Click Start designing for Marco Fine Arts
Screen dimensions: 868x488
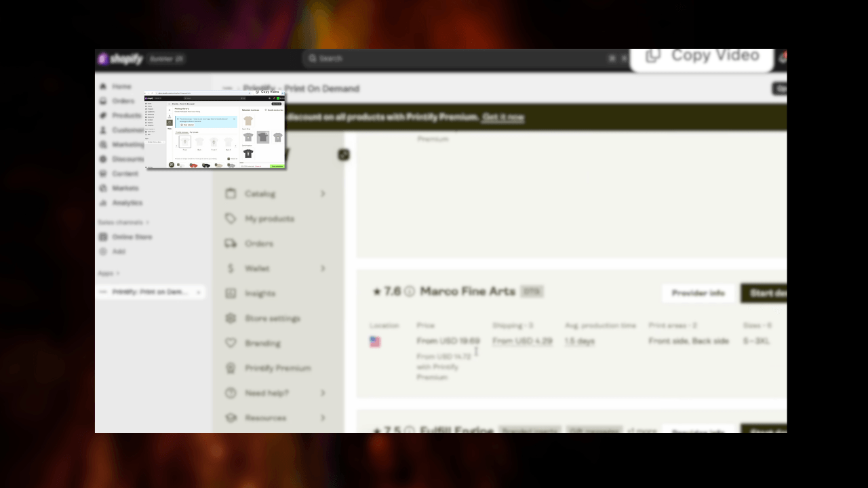(x=764, y=293)
